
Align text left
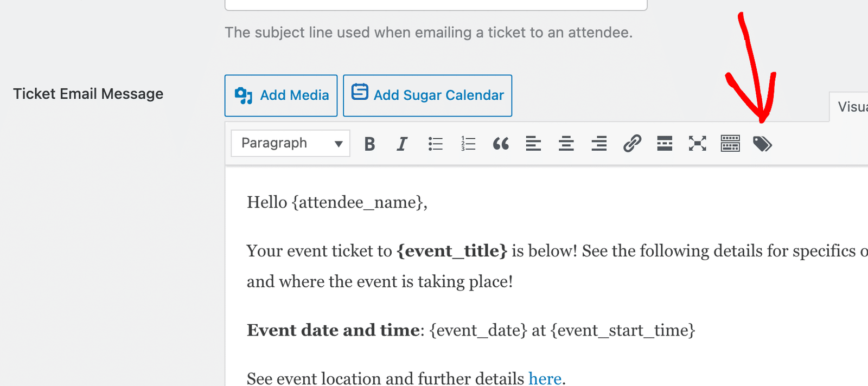[x=533, y=144]
